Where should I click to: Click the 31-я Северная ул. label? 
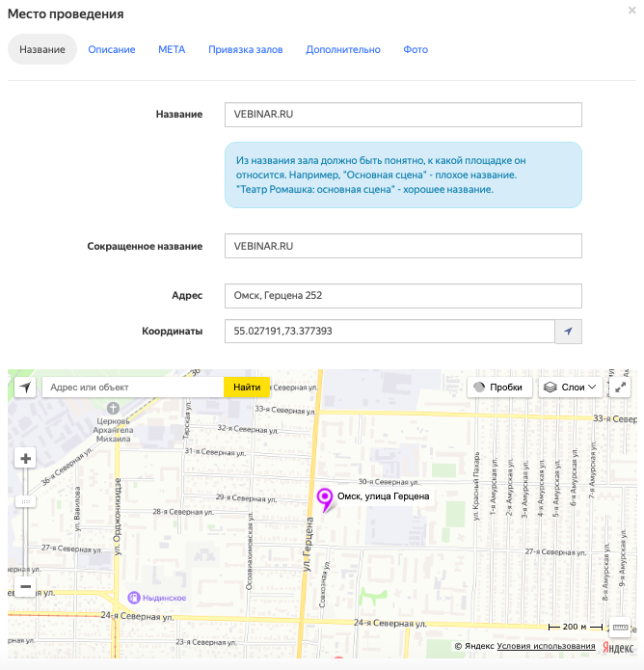pos(215,452)
